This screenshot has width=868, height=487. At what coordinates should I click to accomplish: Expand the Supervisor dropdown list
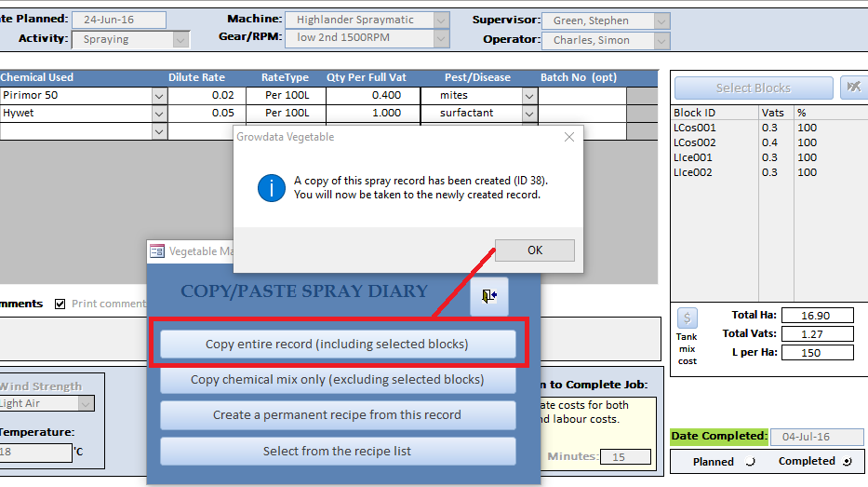click(x=661, y=20)
